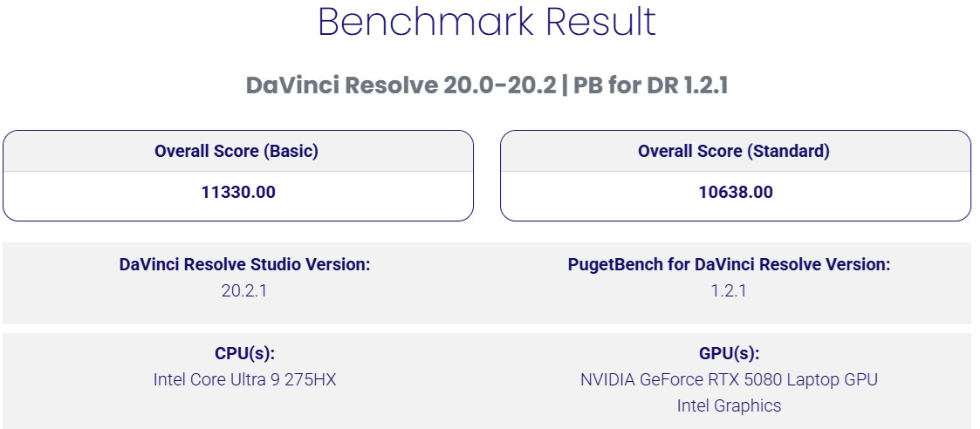The height and width of the screenshot is (429, 980).
Task: Click the vertical bar separator in the subtitle
Action: pyautogui.click(x=565, y=85)
